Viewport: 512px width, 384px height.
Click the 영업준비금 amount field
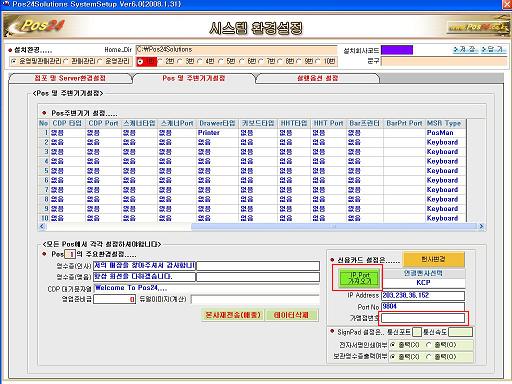pyautogui.click(x=114, y=299)
